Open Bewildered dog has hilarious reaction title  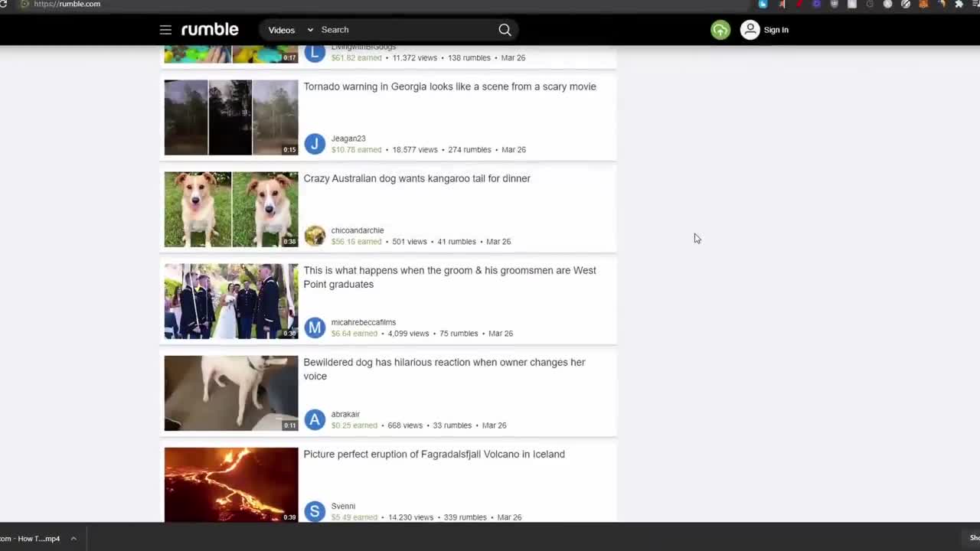pyautogui.click(x=444, y=369)
